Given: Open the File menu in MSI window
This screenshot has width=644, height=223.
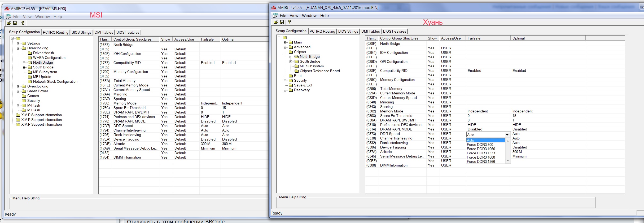Looking at the screenshot, I should click(x=16, y=17).
